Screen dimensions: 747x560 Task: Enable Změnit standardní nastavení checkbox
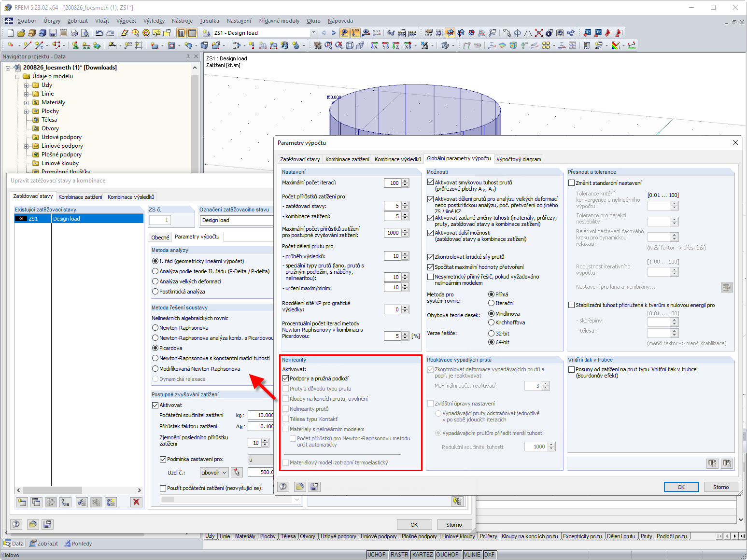coord(572,183)
